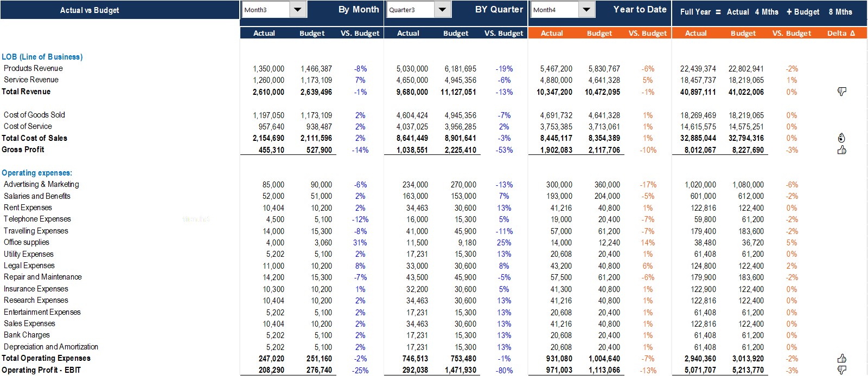
Task: Click thumbs-down icon on Operating Profit - EBIT row
Action: pos(841,369)
